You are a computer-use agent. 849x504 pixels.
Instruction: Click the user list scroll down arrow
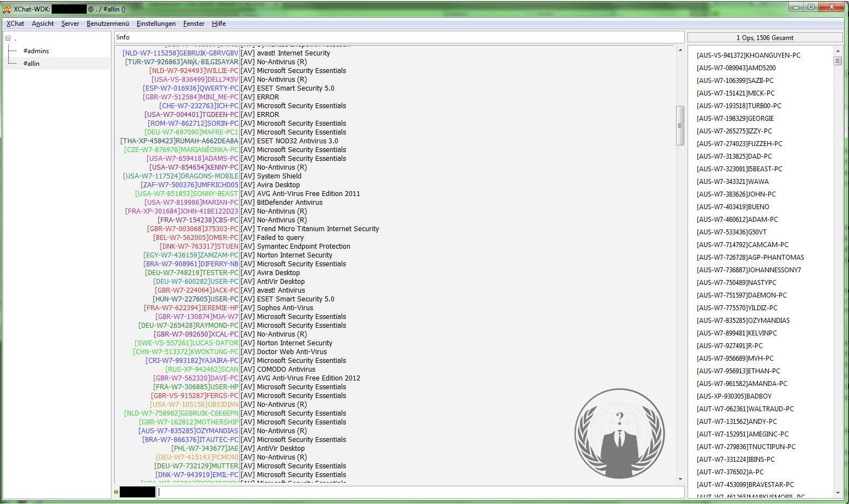click(837, 493)
